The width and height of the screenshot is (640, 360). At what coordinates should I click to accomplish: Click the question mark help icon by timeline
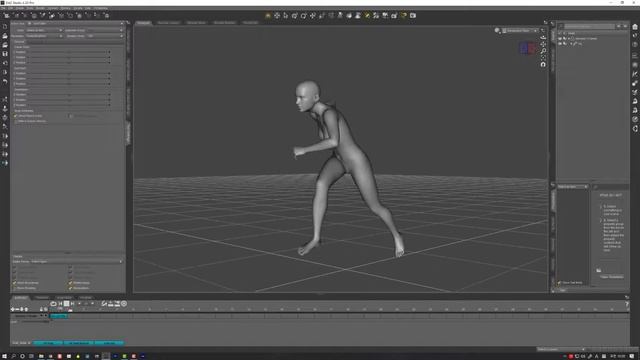click(x=627, y=304)
